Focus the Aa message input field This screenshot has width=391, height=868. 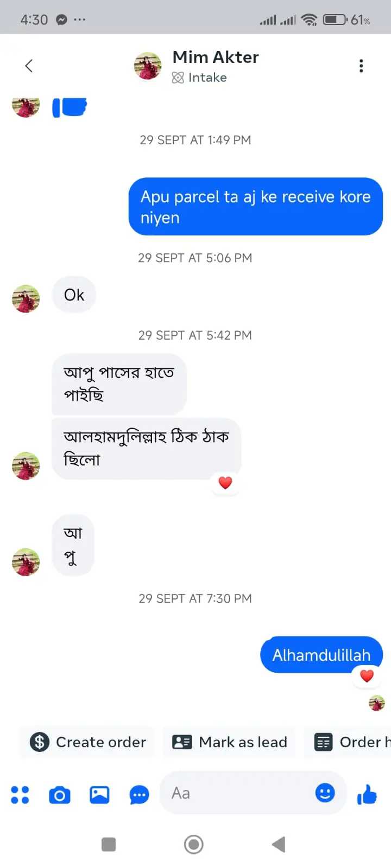239,793
